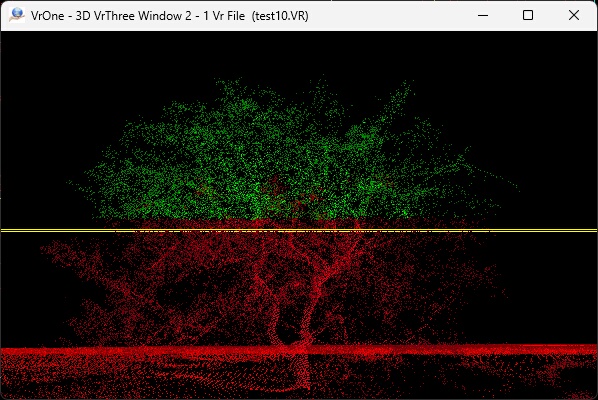Maximize the 3D VrThree window
The width and height of the screenshot is (598, 400).
(528, 15)
